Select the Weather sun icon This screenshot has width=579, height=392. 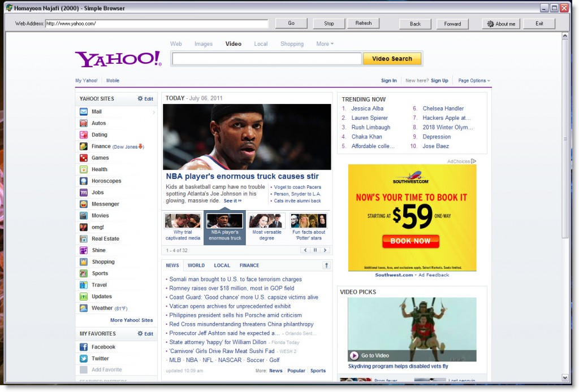point(84,308)
